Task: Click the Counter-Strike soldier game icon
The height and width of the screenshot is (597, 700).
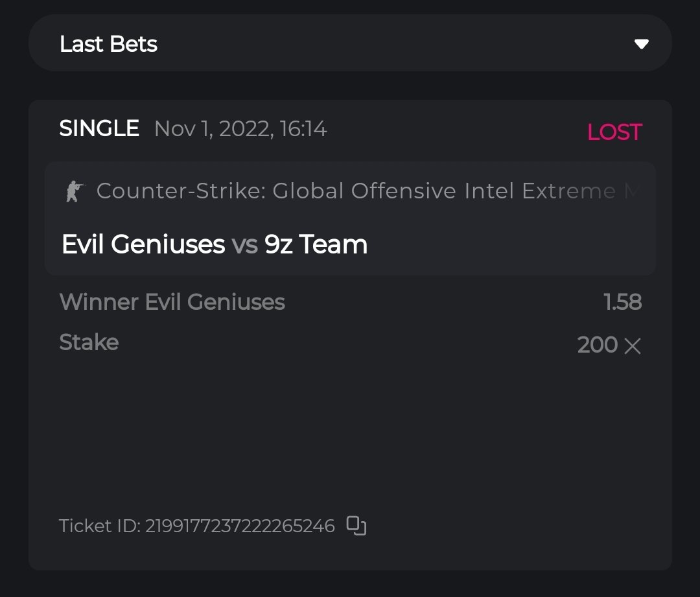Action: [75, 191]
